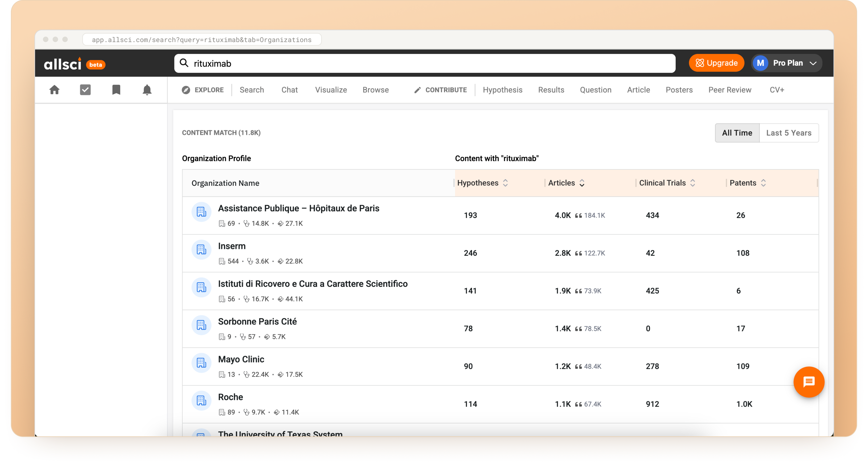The width and height of the screenshot is (868, 466).
Task: Click citation quote icon in Mayo Clinic row
Action: [578, 367]
